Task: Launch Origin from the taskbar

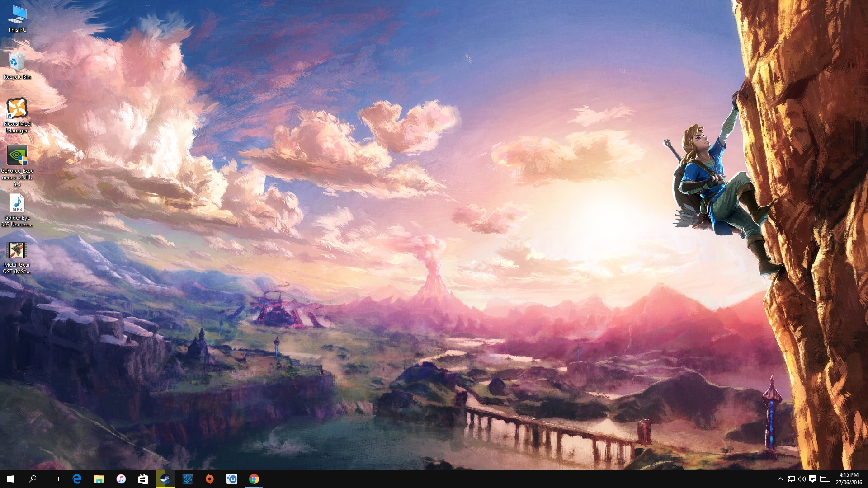Action: tap(209, 479)
